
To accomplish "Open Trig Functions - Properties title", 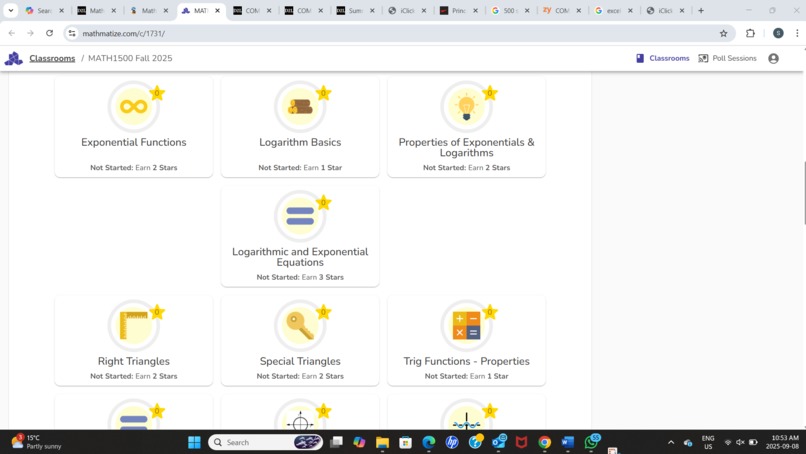I will coord(466,361).
